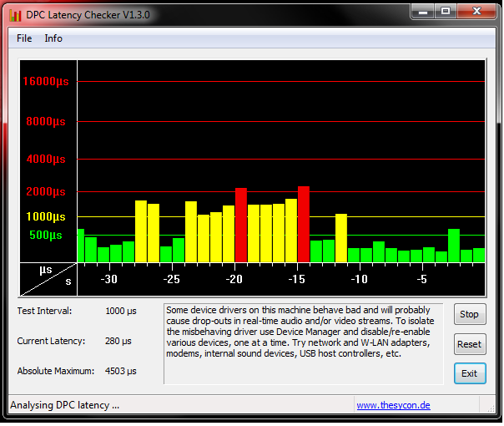Click the DPC Latency Checker V1.3.0 title
Screen dimensions: 504x426
pyautogui.click(x=88, y=15)
